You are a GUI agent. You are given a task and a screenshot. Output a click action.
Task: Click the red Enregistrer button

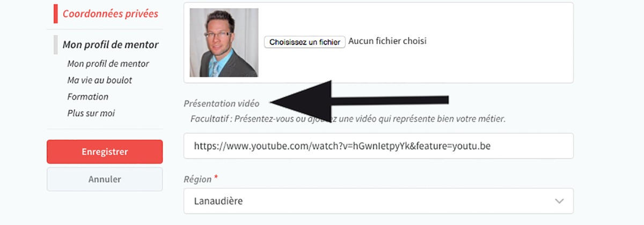pyautogui.click(x=105, y=151)
